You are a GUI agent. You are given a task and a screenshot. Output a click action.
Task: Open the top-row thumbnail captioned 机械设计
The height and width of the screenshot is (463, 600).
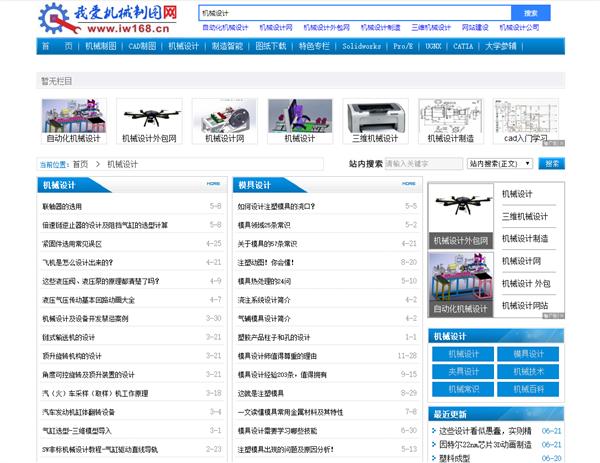coord(300,121)
